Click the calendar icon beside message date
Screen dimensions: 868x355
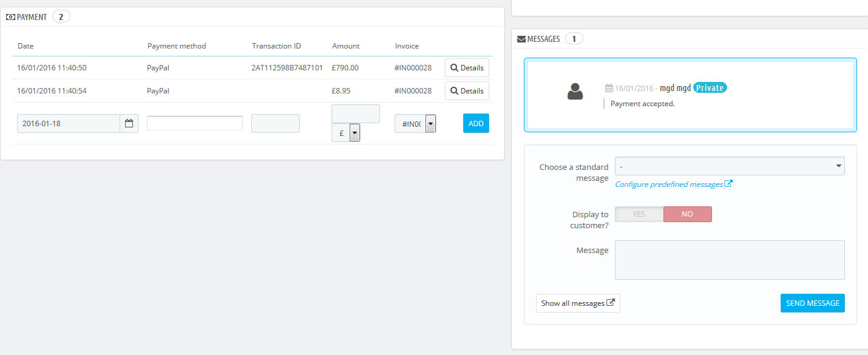tap(609, 88)
